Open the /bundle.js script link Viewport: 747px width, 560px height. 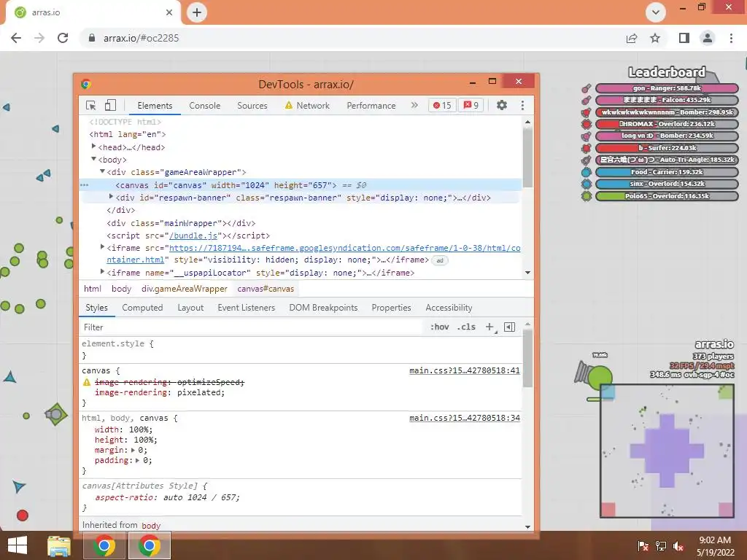pos(193,236)
